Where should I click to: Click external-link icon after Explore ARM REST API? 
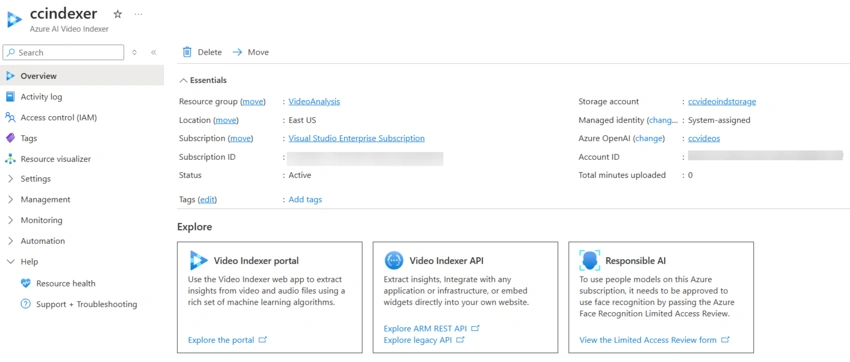click(475, 328)
